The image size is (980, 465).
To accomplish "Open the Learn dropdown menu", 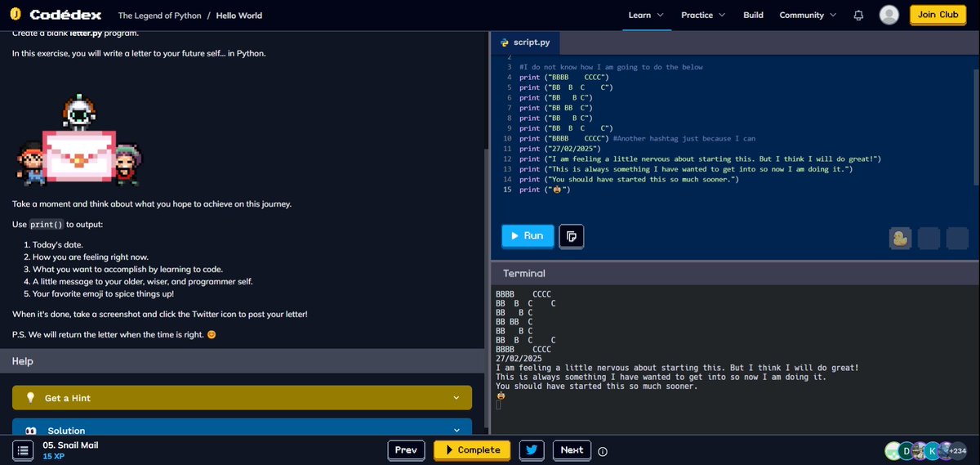I will 645,15.
